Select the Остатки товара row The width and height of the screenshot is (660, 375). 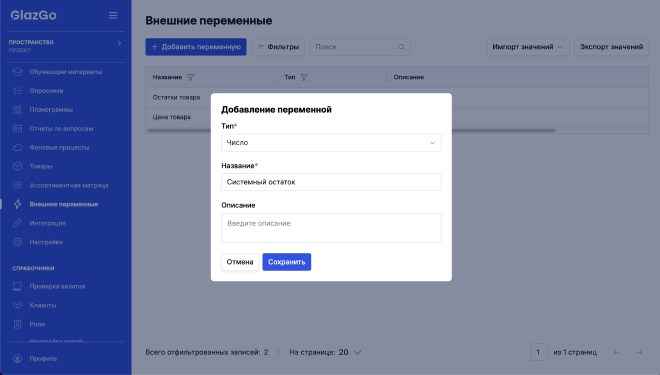397,97
